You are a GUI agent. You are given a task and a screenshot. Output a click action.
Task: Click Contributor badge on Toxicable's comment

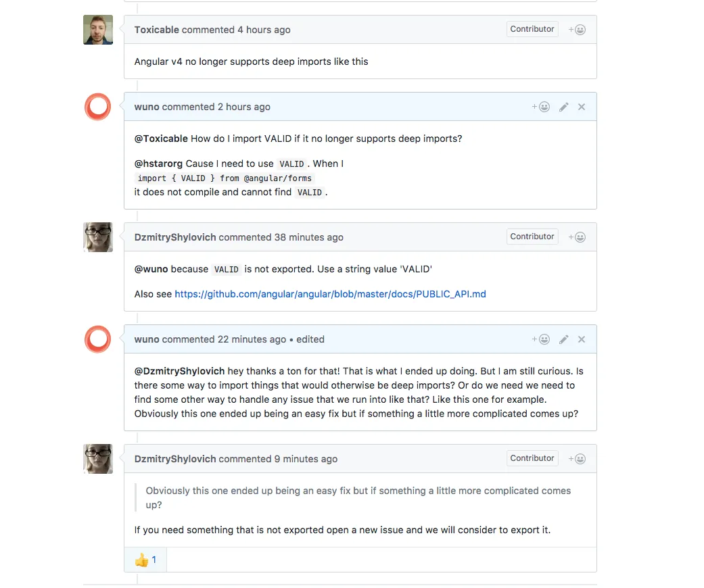[532, 29]
